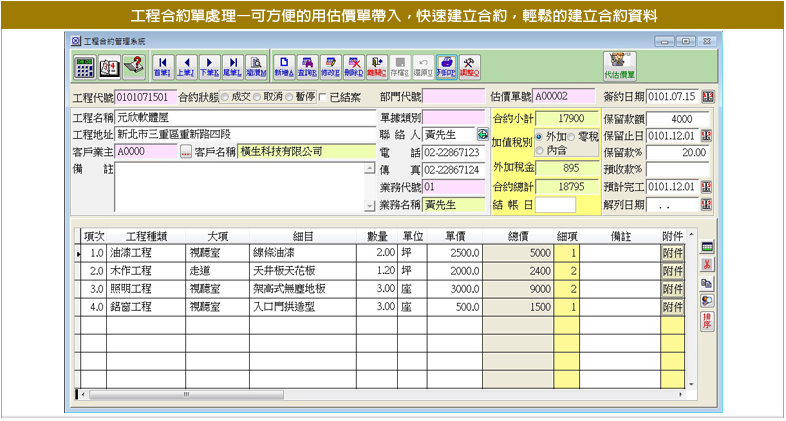Click the 修改 (edit) toolbar icon
The image size is (786, 421).
click(330, 67)
